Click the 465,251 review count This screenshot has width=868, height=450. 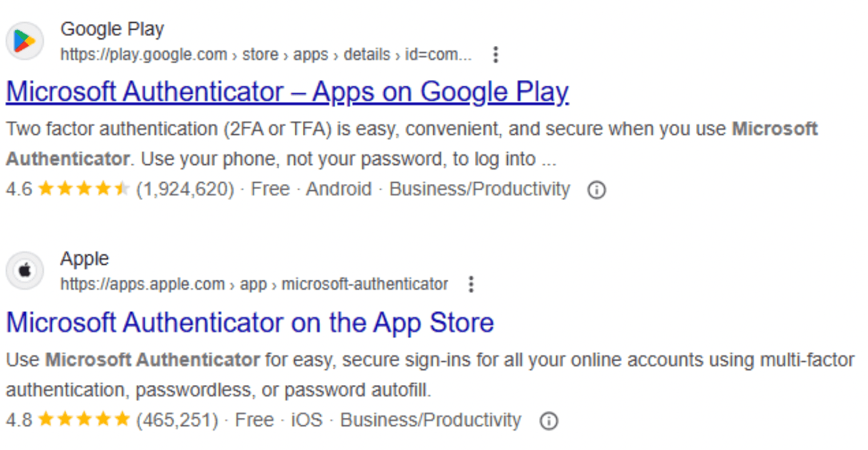tap(177, 420)
